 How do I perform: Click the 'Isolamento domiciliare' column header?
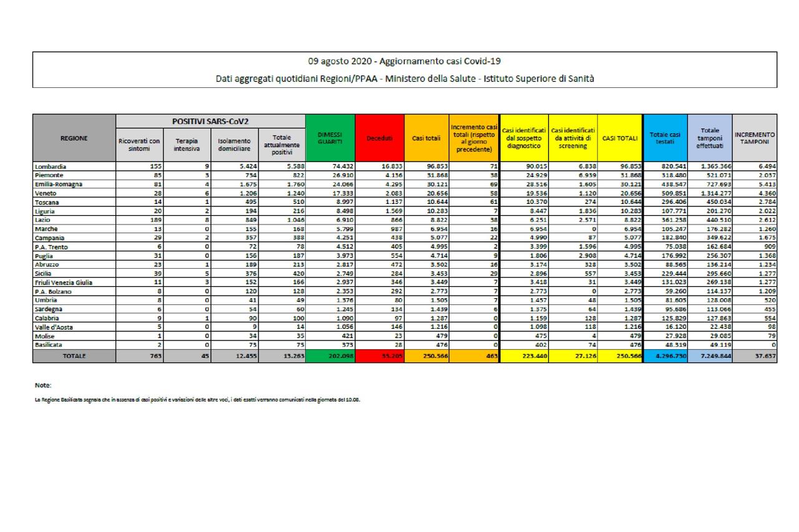click(x=234, y=145)
